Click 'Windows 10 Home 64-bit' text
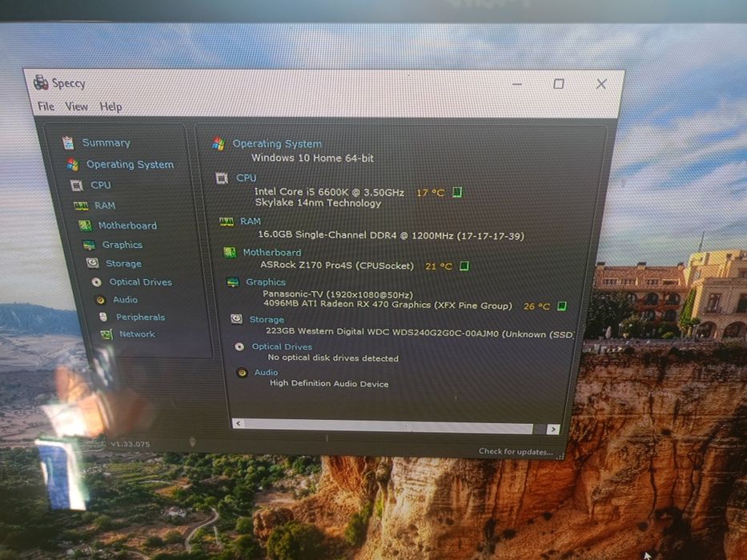The width and height of the screenshot is (747, 560). pyautogui.click(x=312, y=158)
